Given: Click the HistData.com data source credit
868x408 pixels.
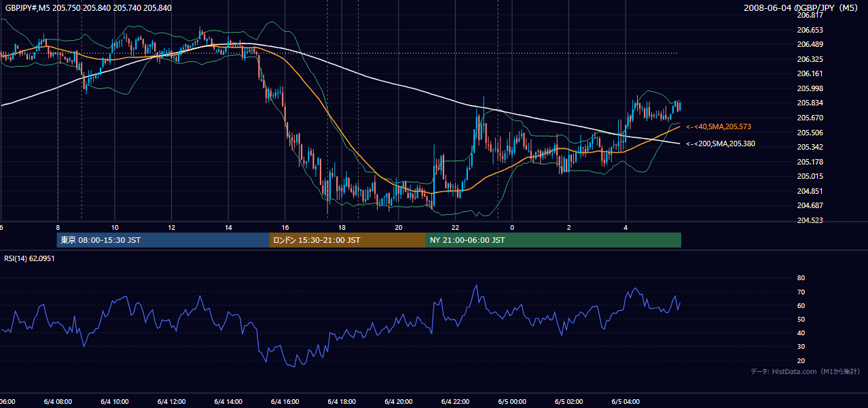Looking at the screenshot, I should pos(805,371).
